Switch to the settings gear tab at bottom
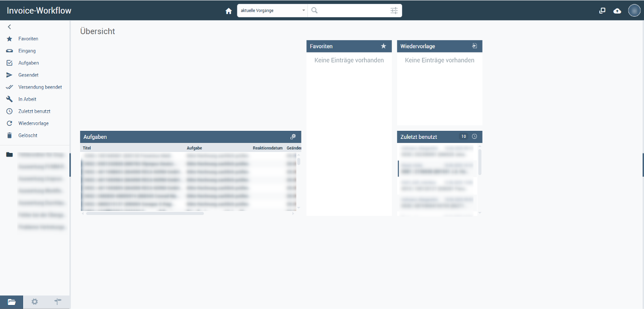This screenshot has height=309, width=644. (x=35, y=301)
